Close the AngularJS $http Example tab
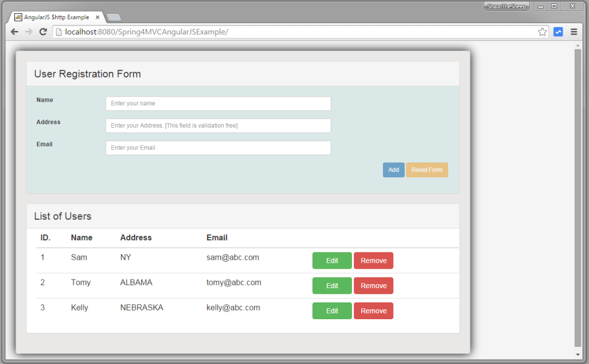This screenshot has height=364, width=589. 97,17
